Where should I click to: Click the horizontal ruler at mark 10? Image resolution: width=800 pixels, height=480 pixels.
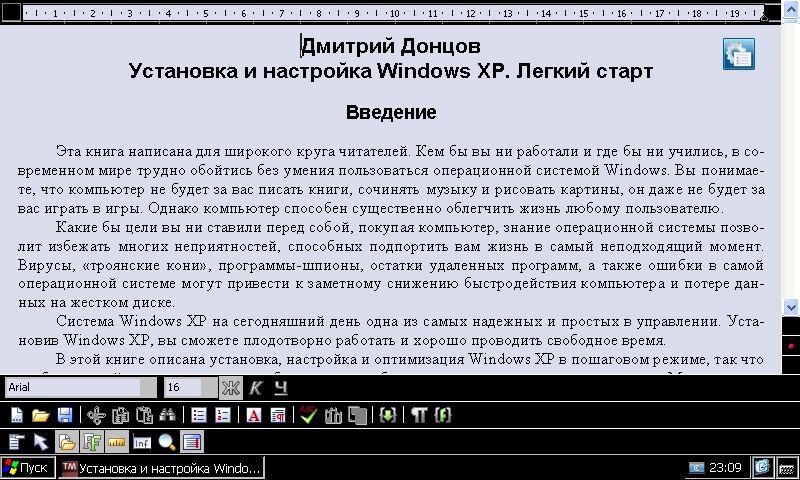click(x=394, y=13)
